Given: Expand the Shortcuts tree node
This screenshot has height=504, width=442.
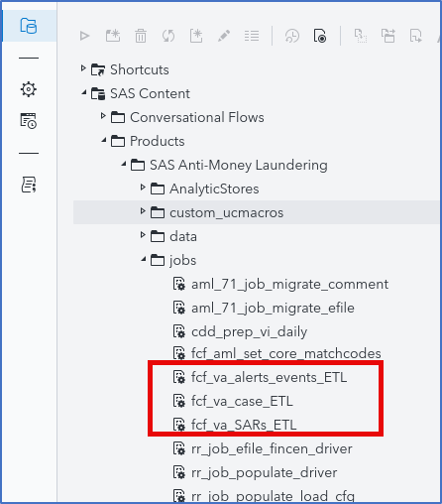Looking at the screenshot, I should [83, 68].
